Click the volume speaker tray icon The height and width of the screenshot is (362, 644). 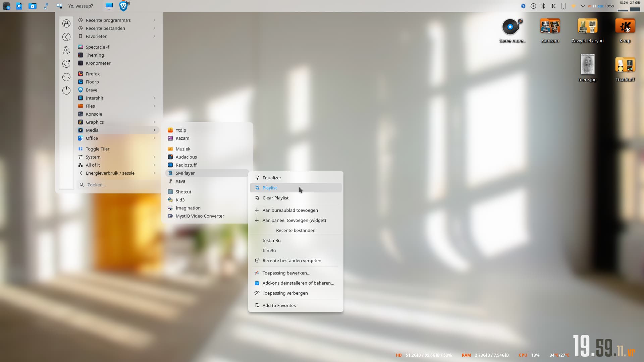(x=553, y=6)
